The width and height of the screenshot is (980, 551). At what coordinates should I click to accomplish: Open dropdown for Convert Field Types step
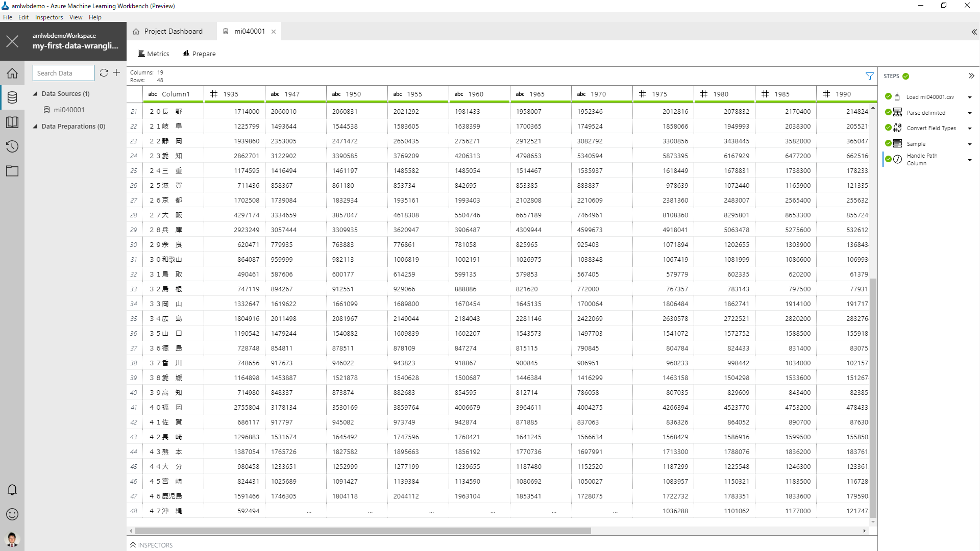(x=969, y=129)
